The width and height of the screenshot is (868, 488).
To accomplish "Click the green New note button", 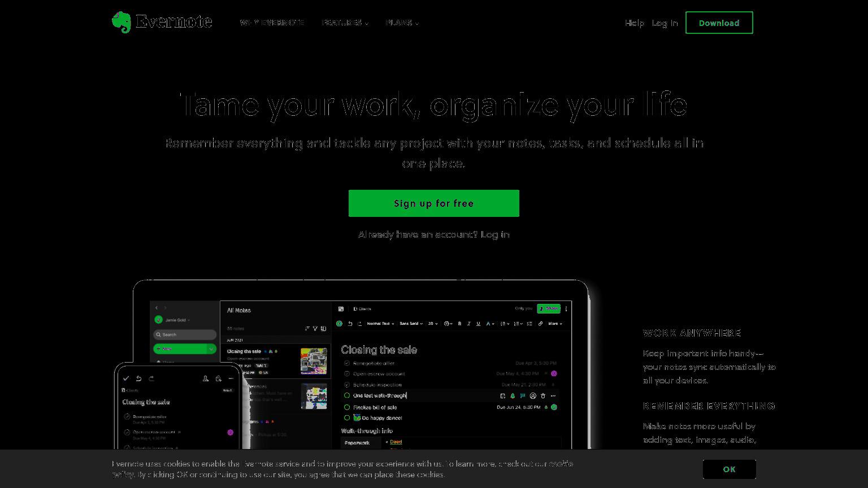I will coord(180,348).
